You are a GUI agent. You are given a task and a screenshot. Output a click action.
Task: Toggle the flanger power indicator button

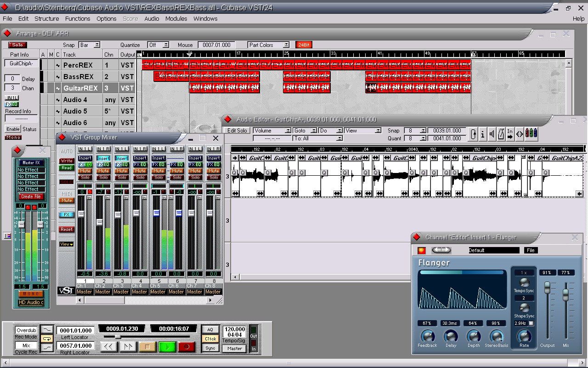[x=422, y=250]
